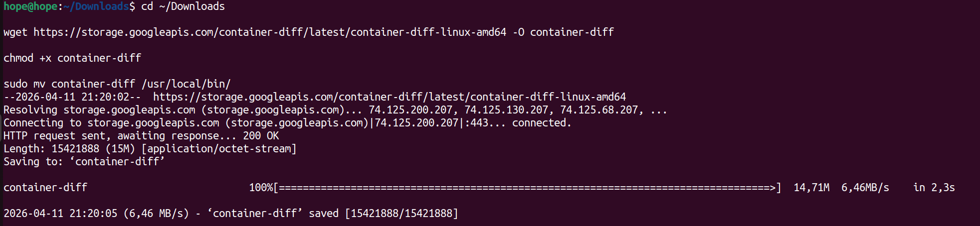
Task: Click the 'chmod +x container-diff' line
Action: coord(72,58)
